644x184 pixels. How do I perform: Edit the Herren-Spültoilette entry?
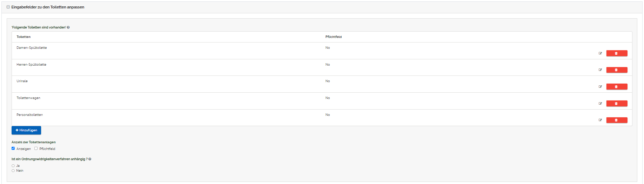(600, 70)
